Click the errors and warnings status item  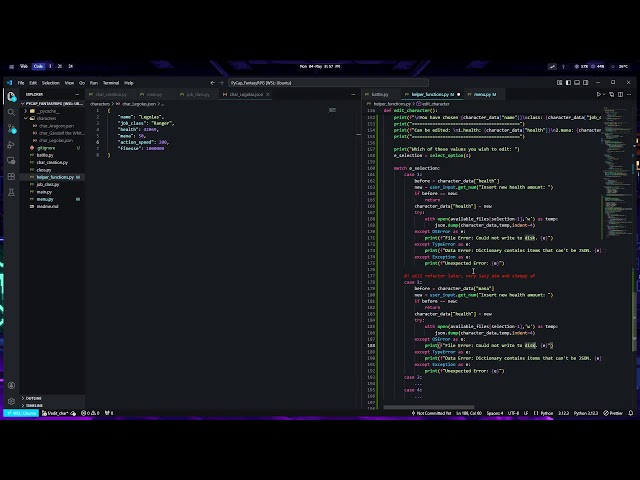tap(90, 413)
